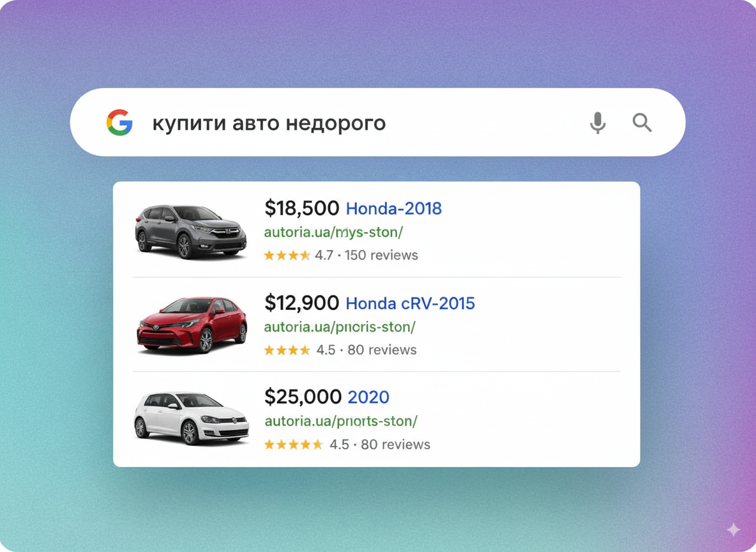Open the Honda cRV-2015 result link
Viewport: 756px width, 552px height.
(x=411, y=303)
